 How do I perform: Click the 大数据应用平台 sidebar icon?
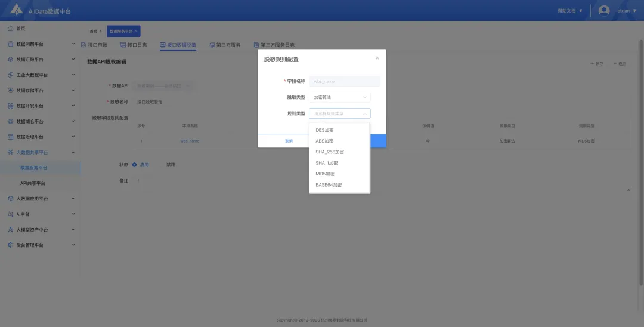click(11, 199)
